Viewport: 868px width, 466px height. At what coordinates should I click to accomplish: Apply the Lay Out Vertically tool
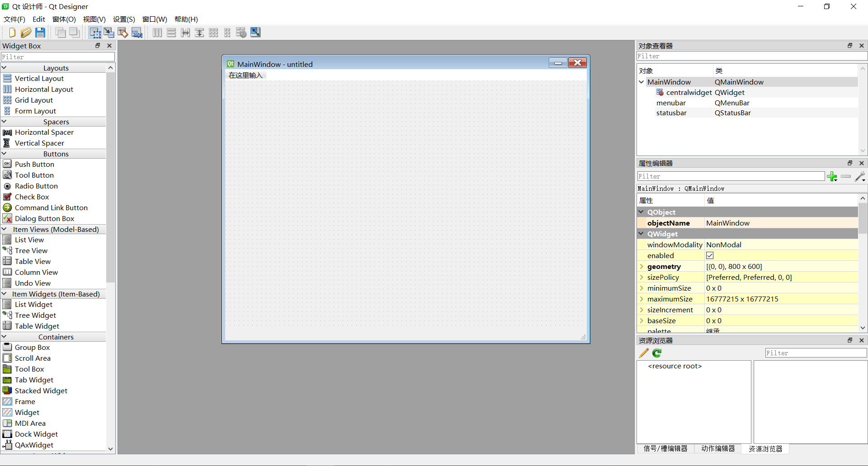(171, 32)
